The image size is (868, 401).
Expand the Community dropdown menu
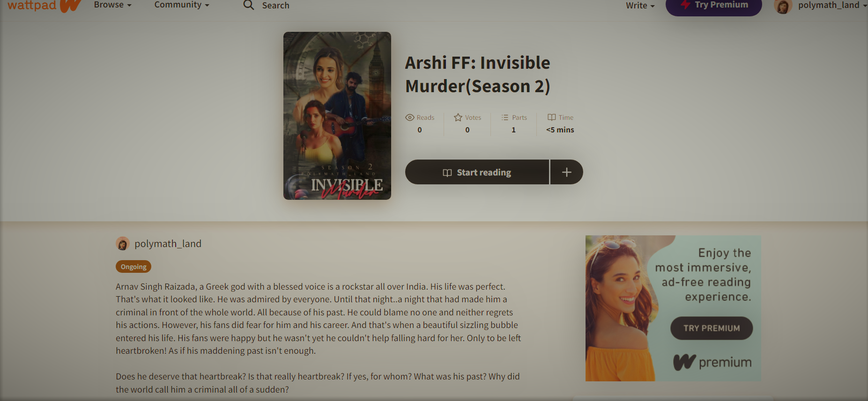point(182,5)
